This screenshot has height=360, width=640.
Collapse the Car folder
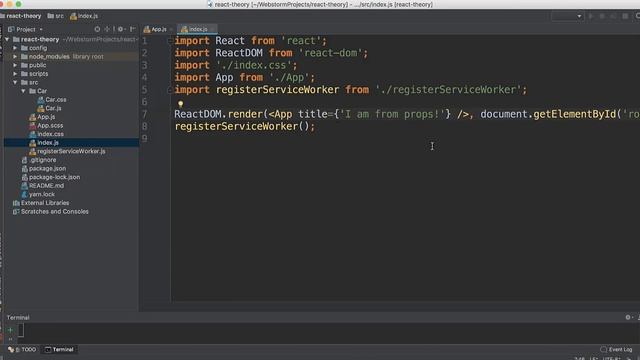click(23, 91)
